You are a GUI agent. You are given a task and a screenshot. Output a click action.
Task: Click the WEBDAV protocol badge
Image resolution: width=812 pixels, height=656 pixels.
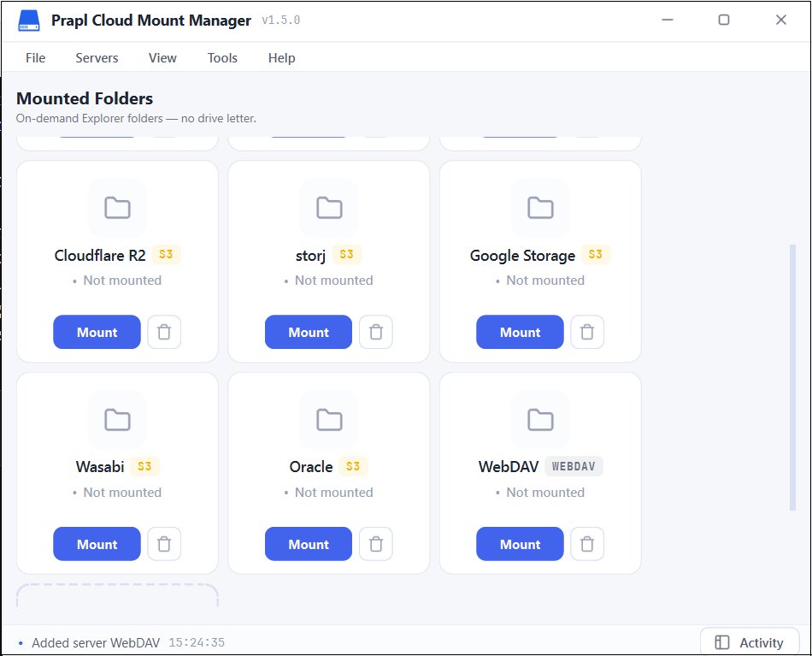[x=574, y=466]
